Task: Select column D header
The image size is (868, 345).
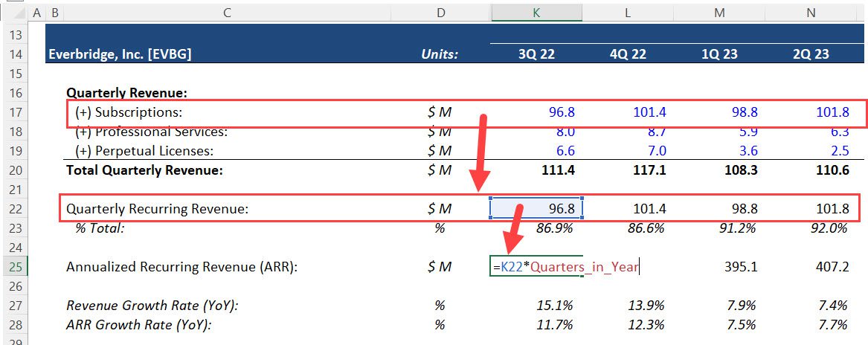Action: 440,13
